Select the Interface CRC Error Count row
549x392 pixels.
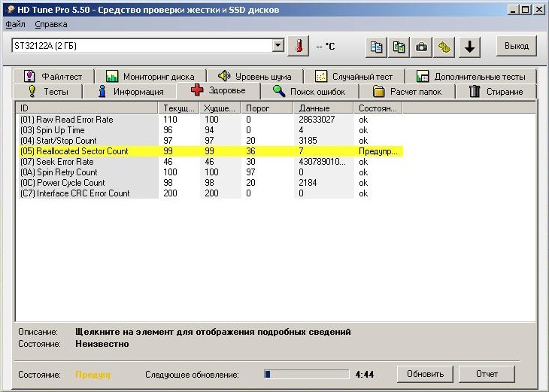point(210,193)
